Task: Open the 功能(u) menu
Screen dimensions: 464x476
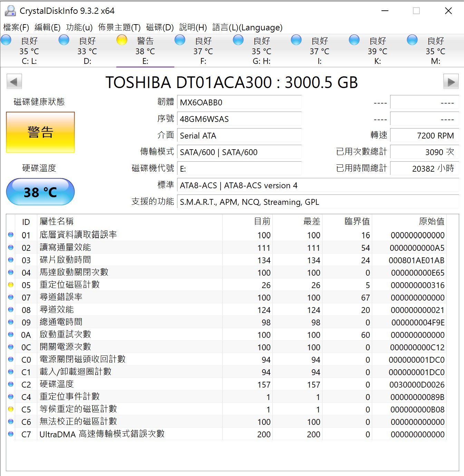Action: click(x=79, y=27)
